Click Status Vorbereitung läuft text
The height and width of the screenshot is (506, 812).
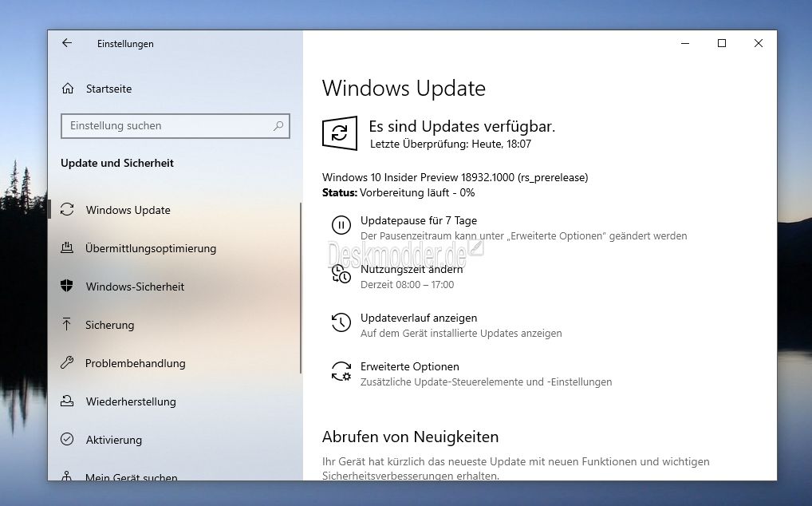tap(398, 192)
